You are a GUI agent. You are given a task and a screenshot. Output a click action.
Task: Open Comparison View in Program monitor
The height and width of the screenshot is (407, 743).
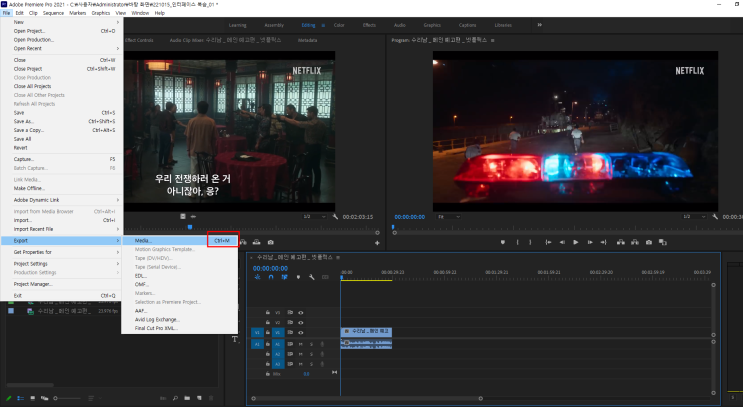pyautogui.click(x=663, y=242)
